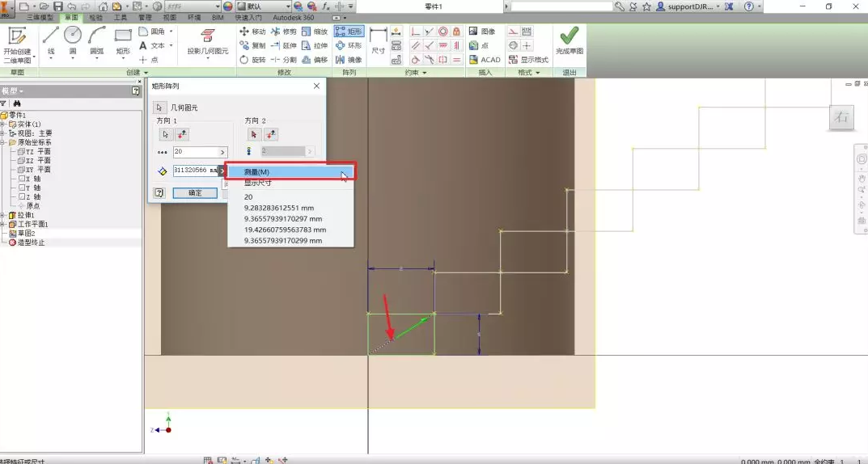Select the Arc (圆弧) sketch tool
The width and height of the screenshot is (868, 464).
pyautogui.click(x=97, y=42)
